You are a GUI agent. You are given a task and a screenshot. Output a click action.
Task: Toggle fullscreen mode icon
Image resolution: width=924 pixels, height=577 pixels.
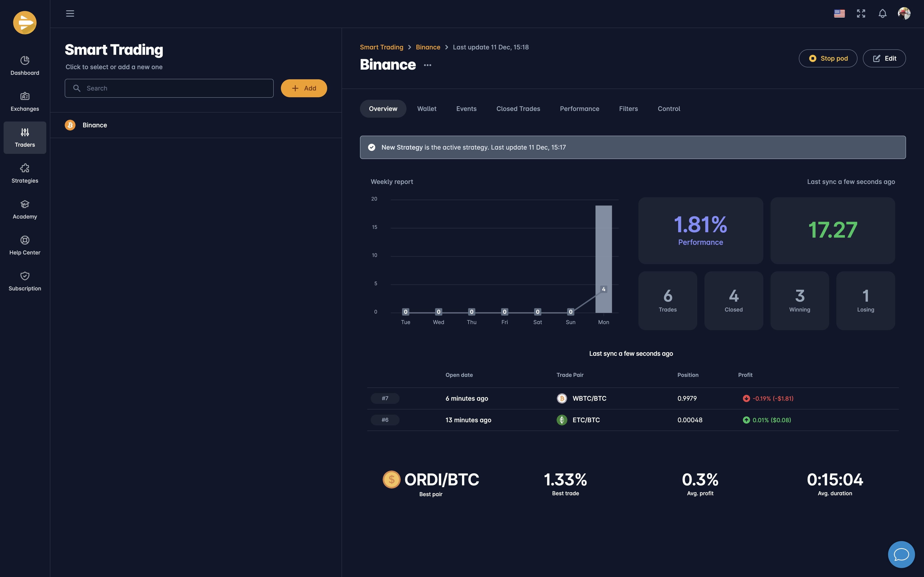(861, 14)
